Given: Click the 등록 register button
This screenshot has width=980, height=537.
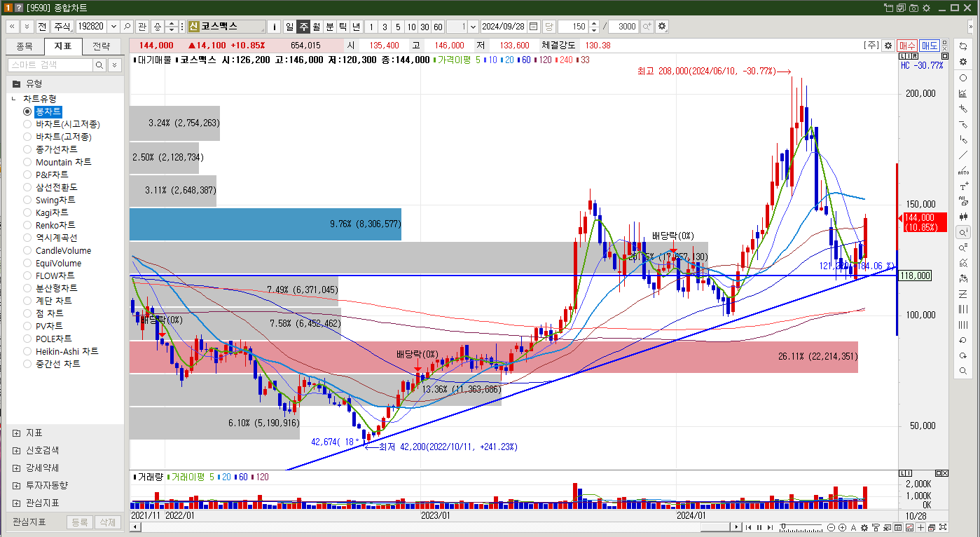Looking at the screenshot, I should [79, 522].
